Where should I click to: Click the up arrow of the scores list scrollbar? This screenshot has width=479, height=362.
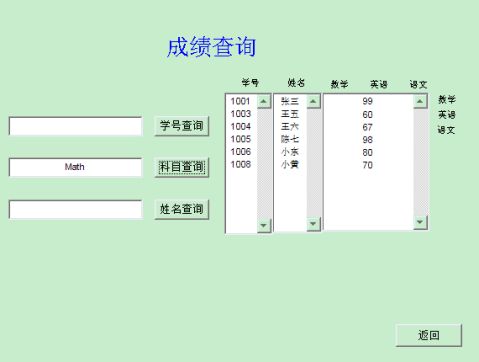tap(420, 101)
